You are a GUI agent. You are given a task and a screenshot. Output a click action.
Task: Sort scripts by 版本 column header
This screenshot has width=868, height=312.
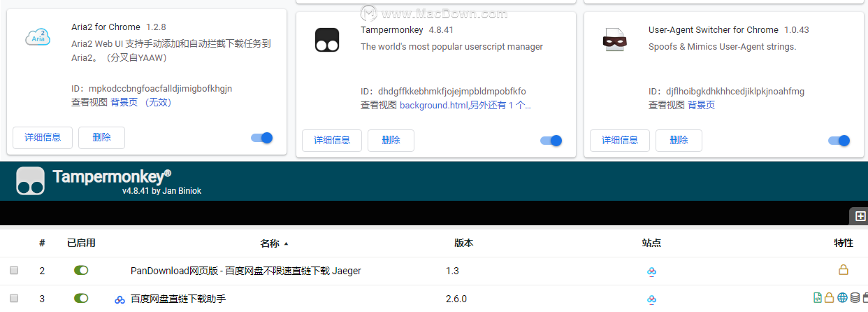tap(463, 243)
